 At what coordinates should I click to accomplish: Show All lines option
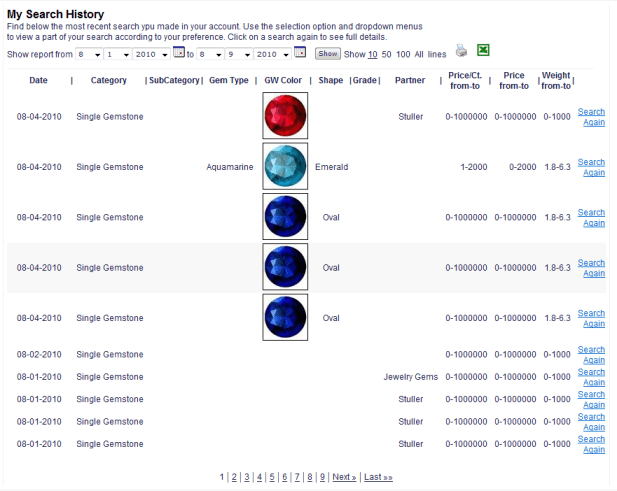tap(419, 54)
